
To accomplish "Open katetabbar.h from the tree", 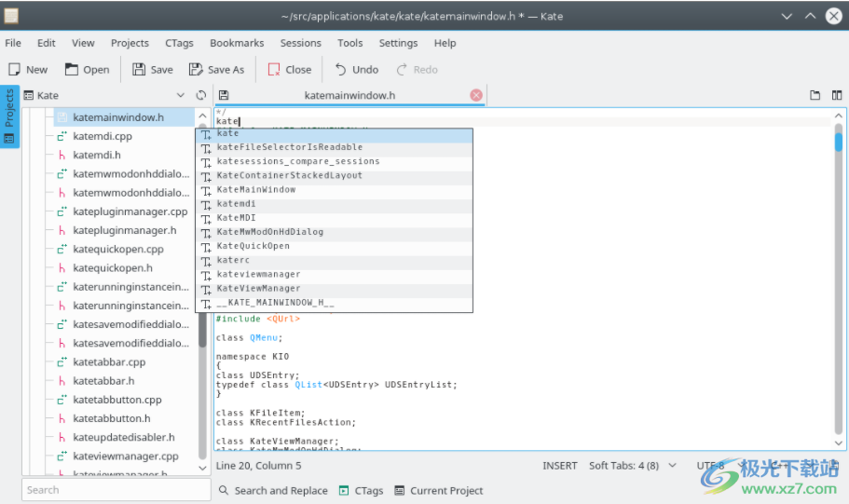I will pos(103,381).
